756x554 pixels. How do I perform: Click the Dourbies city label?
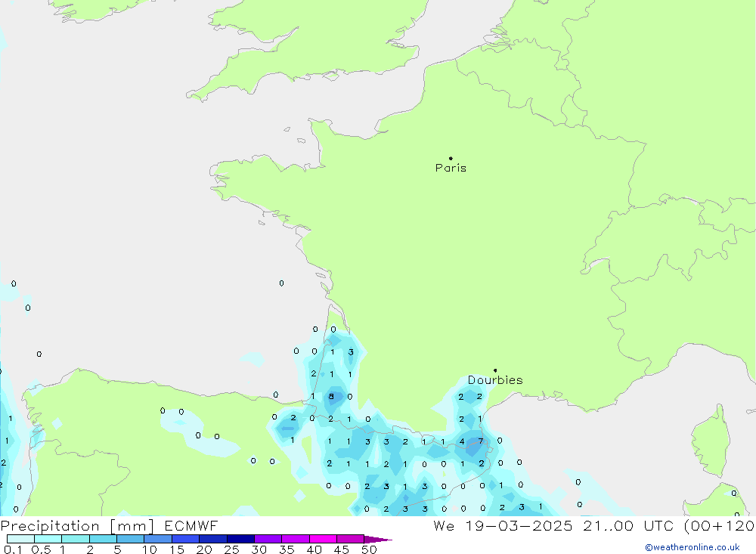click(495, 380)
